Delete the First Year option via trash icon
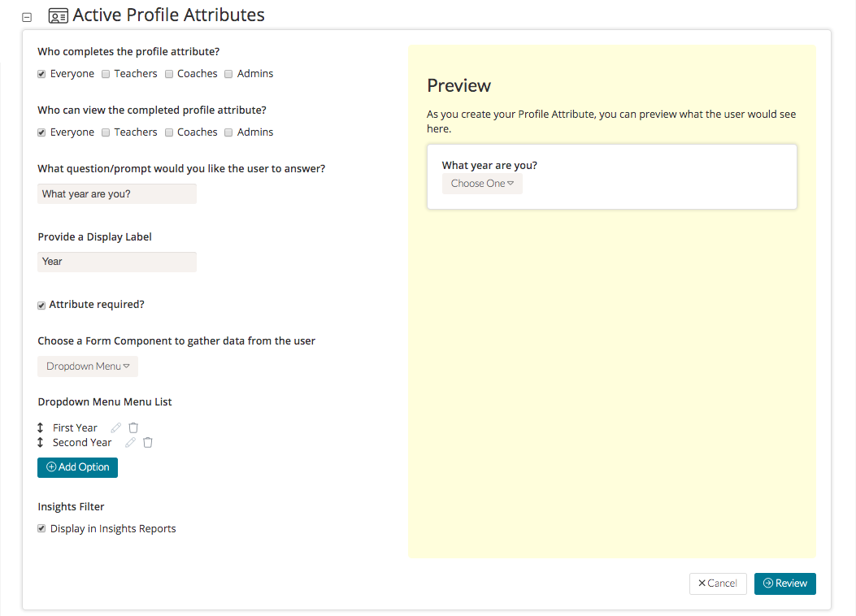The height and width of the screenshot is (616, 856). pos(134,427)
